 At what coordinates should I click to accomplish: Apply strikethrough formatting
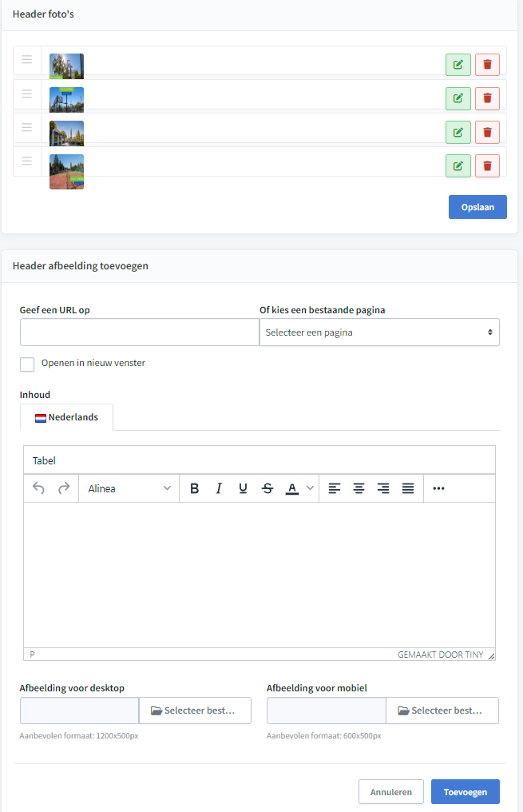pos(267,488)
